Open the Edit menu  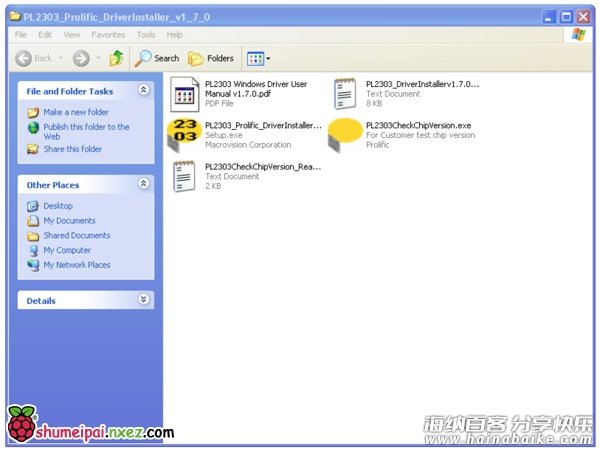[45, 35]
